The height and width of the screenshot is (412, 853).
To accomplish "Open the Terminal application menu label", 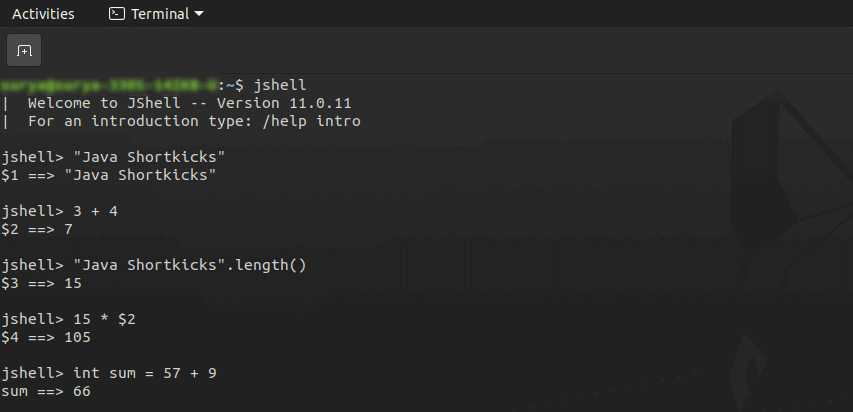I will (x=159, y=14).
